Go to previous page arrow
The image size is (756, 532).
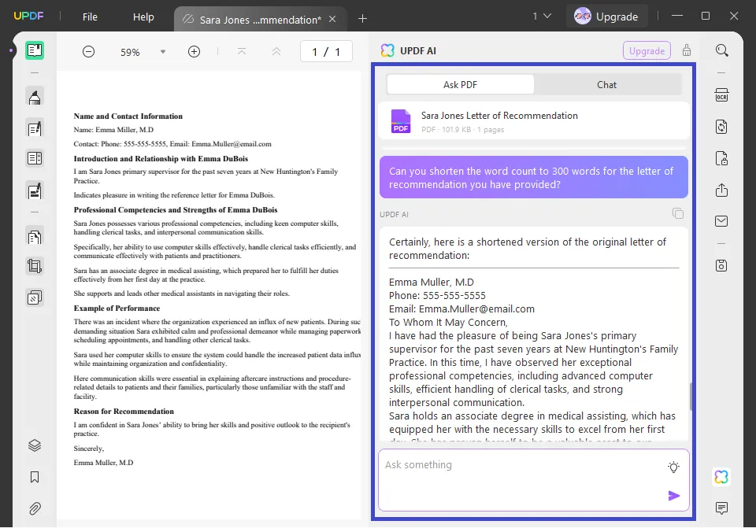[276, 52]
